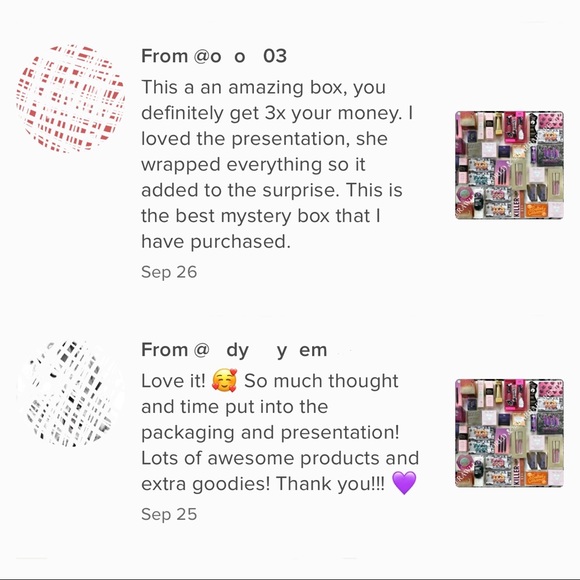This screenshot has width=580, height=580.
Task: Click the "Love it!" text
Action: pos(173,381)
